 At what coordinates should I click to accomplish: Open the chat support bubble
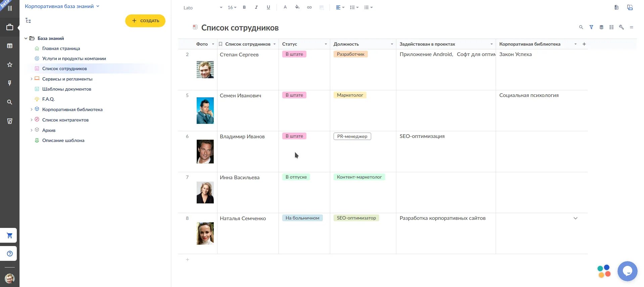(x=627, y=271)
